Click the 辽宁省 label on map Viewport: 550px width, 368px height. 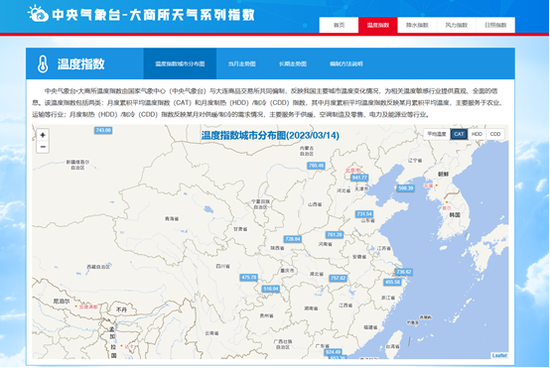(415, 160)
